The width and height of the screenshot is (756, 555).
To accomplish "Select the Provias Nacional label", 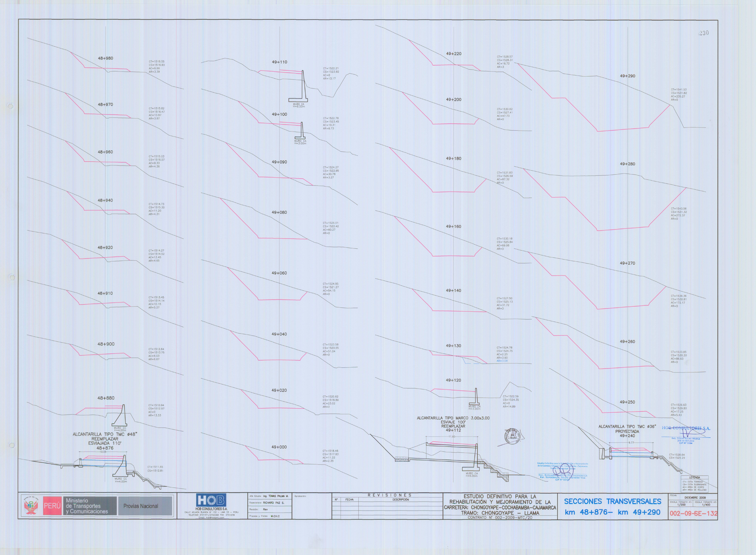I will coord(141,506).
